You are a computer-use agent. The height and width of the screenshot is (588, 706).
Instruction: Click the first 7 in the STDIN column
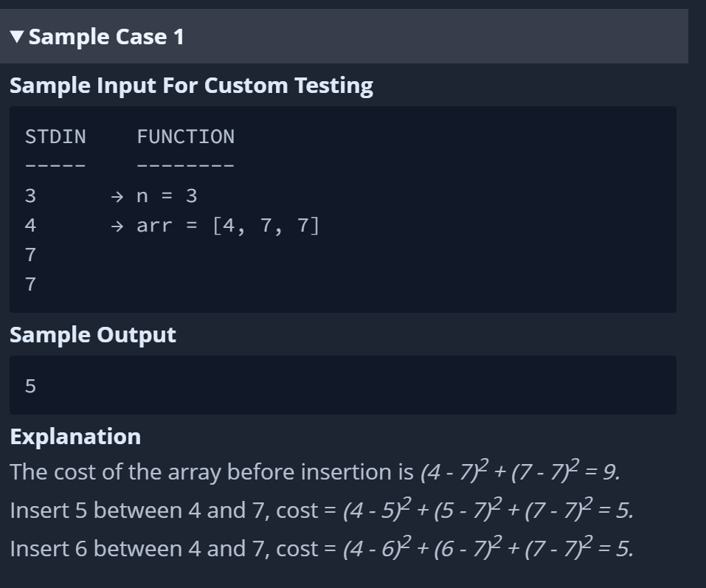coord(30,255)
